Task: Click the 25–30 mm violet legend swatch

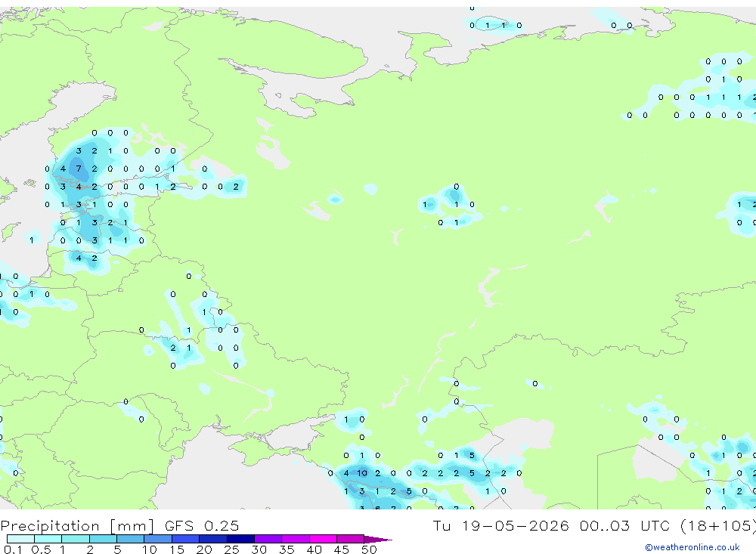Action: point(240,539)
